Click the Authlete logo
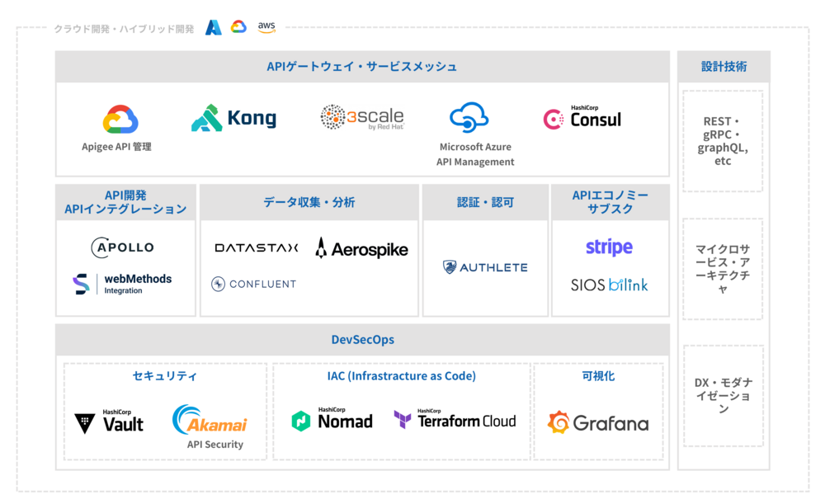825x504 pixels. pos(485,267)
